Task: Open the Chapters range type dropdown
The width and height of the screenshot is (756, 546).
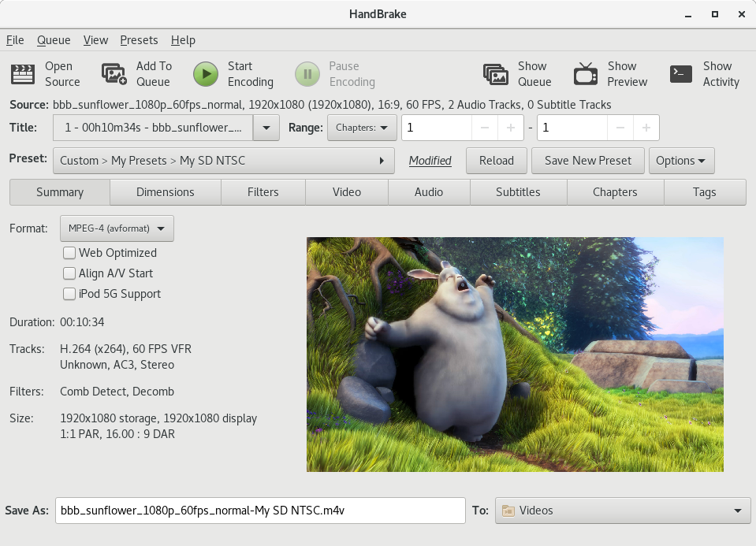Action: tap(362, 128)
